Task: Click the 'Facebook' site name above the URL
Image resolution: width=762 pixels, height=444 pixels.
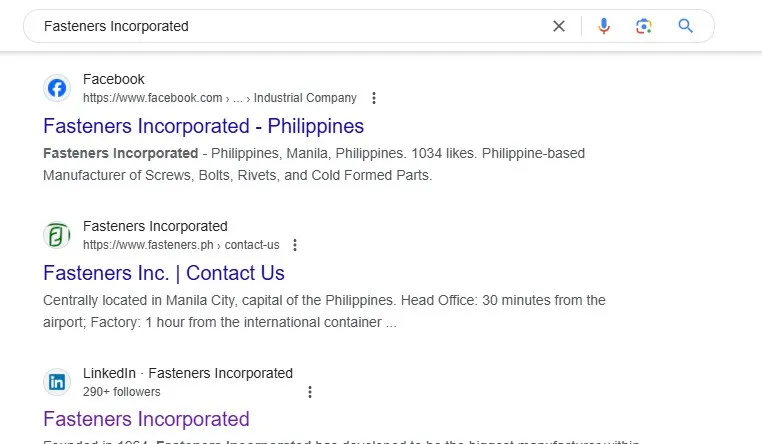Action: (114, 79)
